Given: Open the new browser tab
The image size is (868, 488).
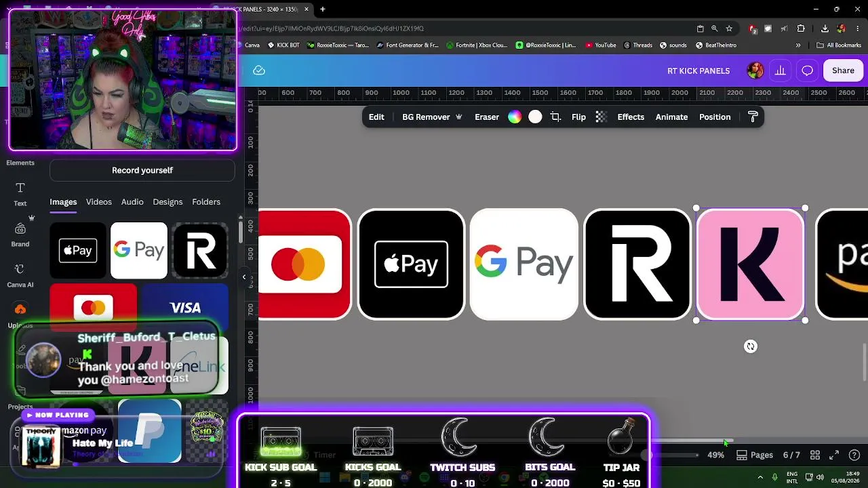Looking at the screenshot, I should pyautogui.click(x=323, y=9).
